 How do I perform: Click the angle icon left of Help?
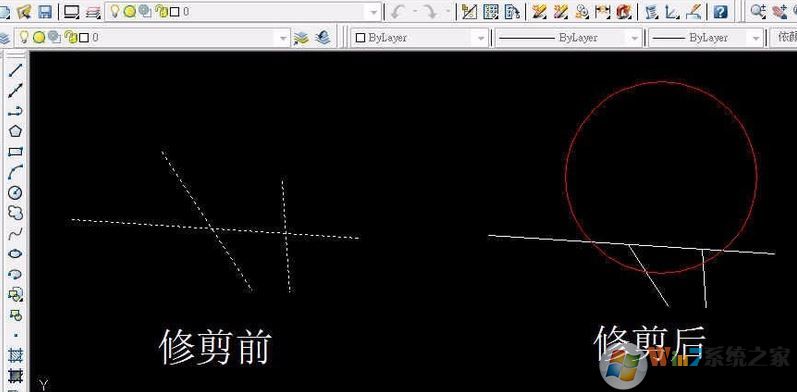click(672, 12)
